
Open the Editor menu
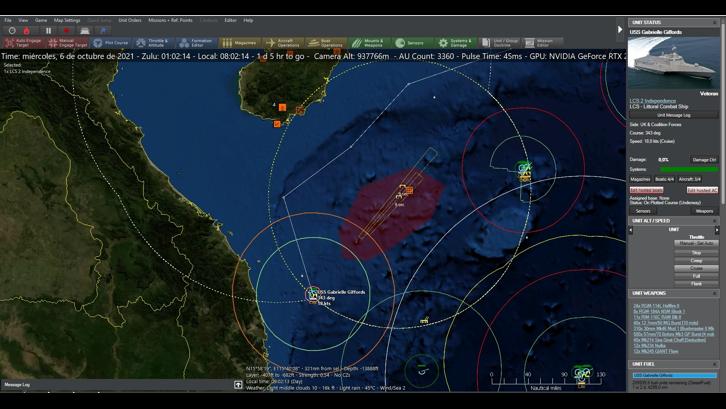tap(230, 20)
